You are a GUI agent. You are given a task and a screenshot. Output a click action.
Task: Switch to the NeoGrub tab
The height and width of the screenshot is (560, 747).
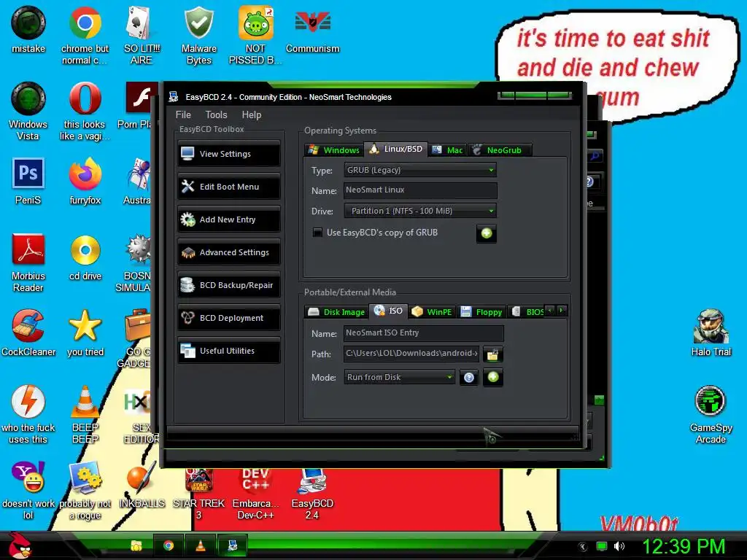(499, 150)
